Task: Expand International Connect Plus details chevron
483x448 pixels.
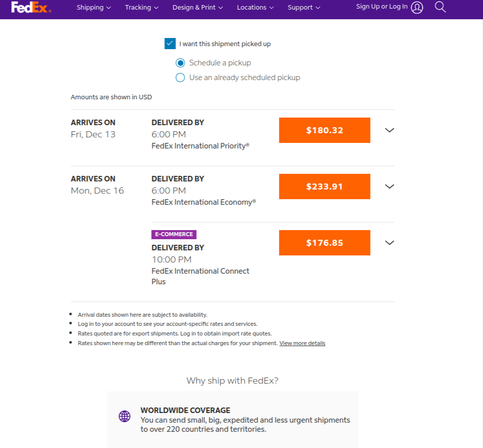Action: (x=389, y=243)
